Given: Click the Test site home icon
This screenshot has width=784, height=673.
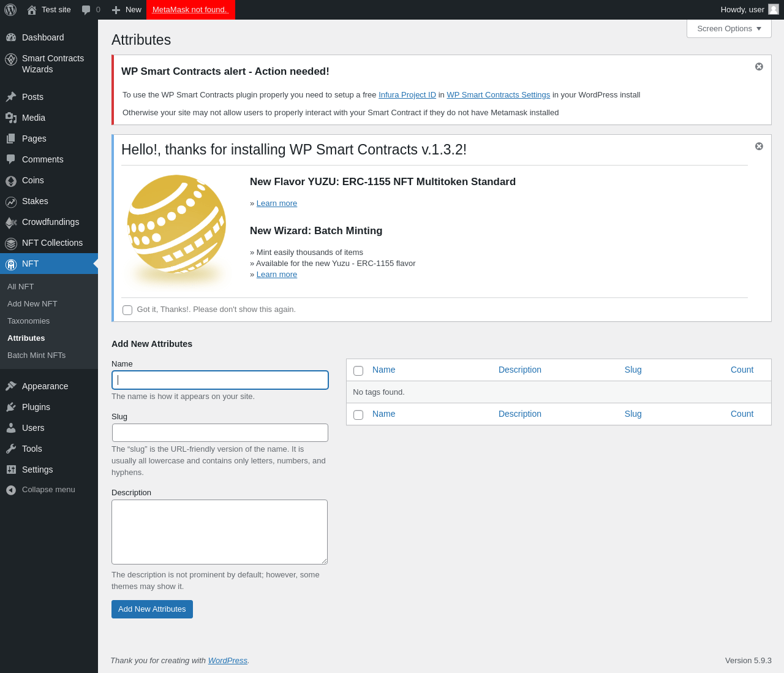Looking at the screenshot, I should click(32, 10).
